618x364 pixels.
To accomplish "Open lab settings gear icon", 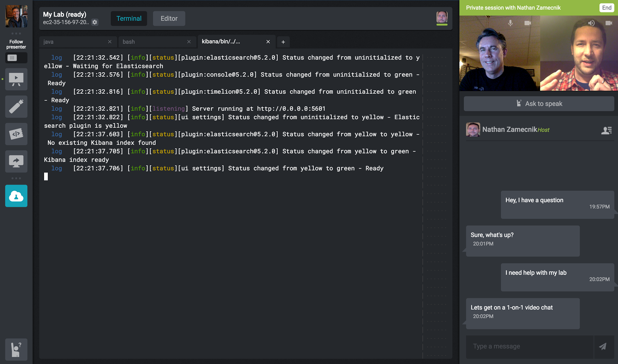I will pos(95,22).
